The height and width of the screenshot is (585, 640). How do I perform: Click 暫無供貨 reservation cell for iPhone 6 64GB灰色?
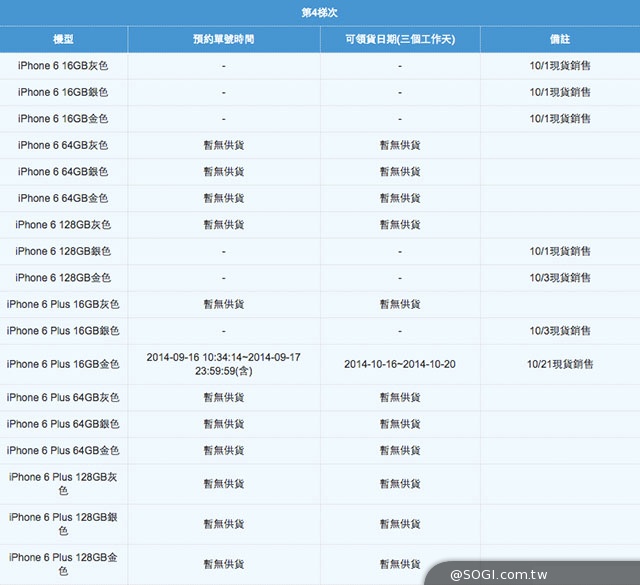224,145
